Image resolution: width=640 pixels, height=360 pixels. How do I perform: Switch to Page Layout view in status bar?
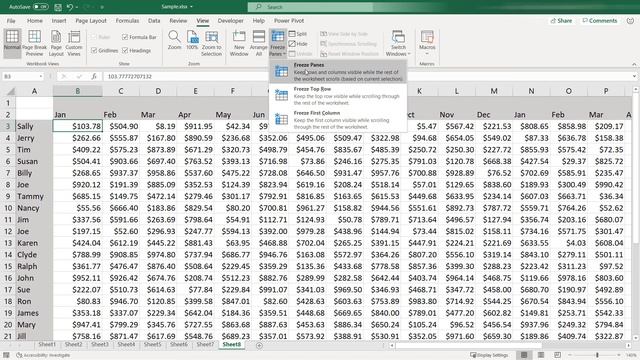click(541, 355)
